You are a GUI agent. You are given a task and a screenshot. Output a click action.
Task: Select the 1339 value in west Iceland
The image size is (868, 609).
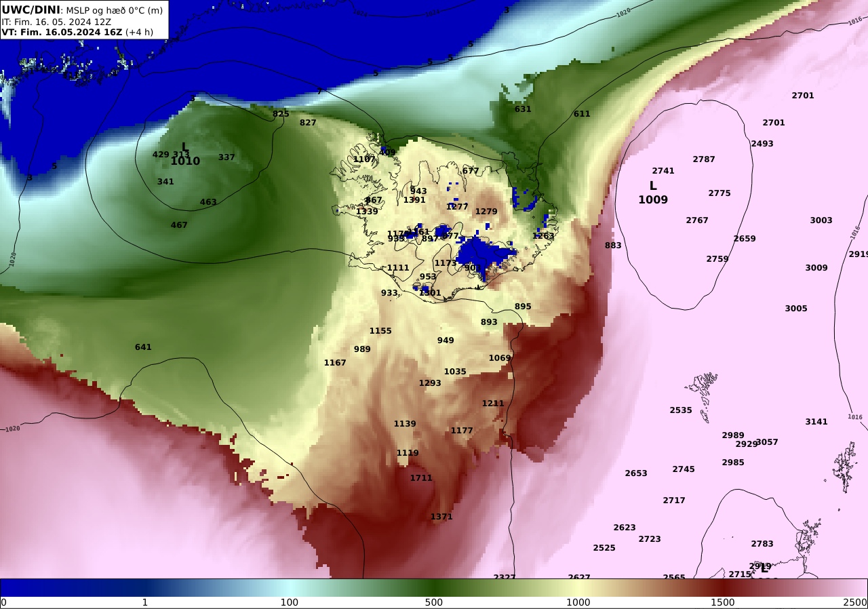click(x=367, y=212)
